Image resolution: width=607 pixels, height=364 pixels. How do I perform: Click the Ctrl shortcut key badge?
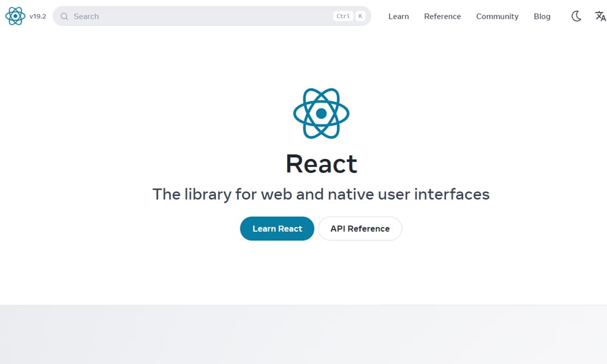coord(343,16)
